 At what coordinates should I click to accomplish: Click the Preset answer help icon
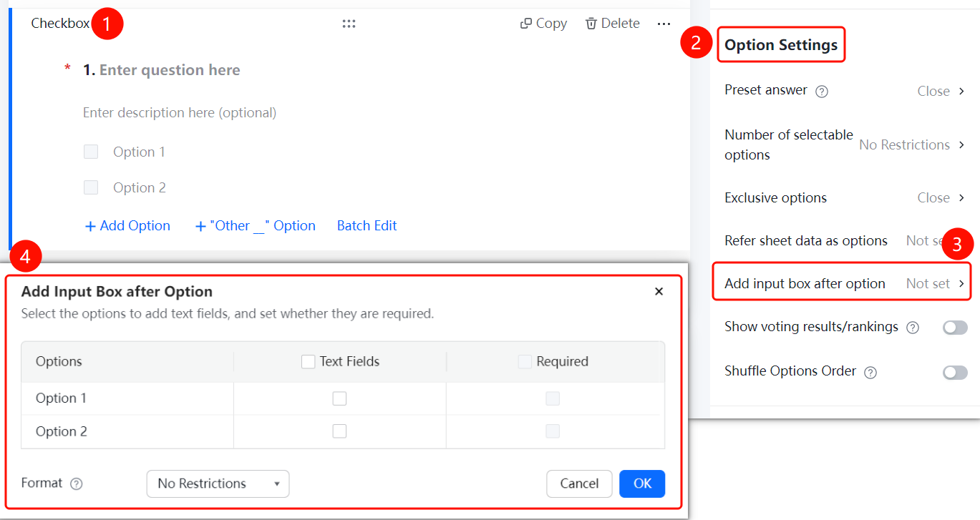click(x=822, y=92)
